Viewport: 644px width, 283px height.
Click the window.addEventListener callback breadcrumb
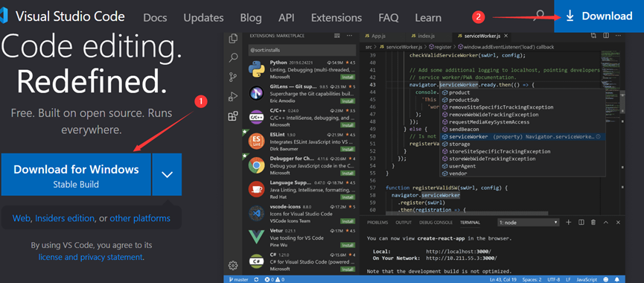coord(506,47)
